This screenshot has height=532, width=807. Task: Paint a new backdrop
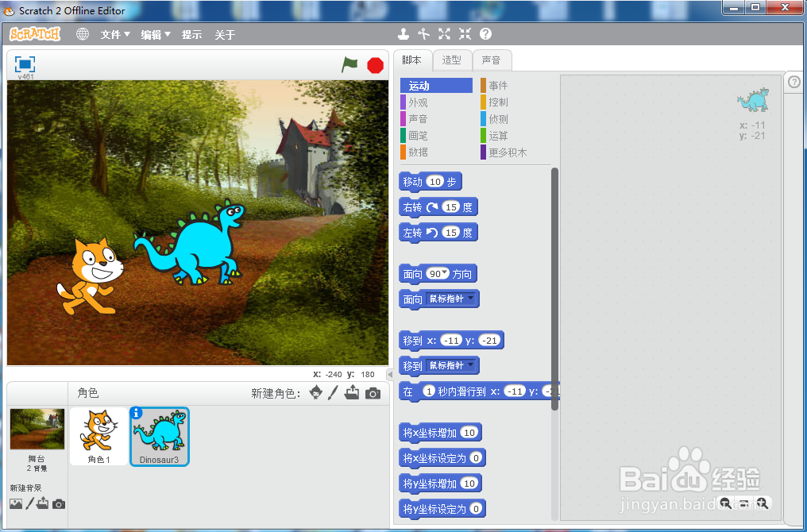pyautogui.click(x=30, y=503)
